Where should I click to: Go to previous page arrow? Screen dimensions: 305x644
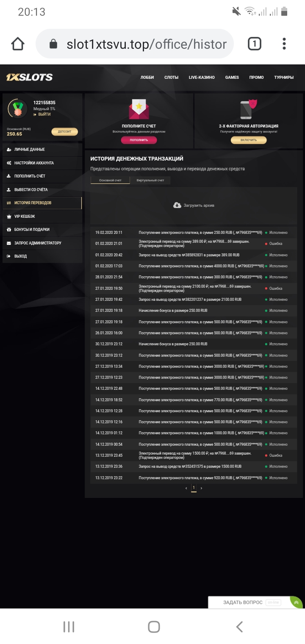click(186, 488)
